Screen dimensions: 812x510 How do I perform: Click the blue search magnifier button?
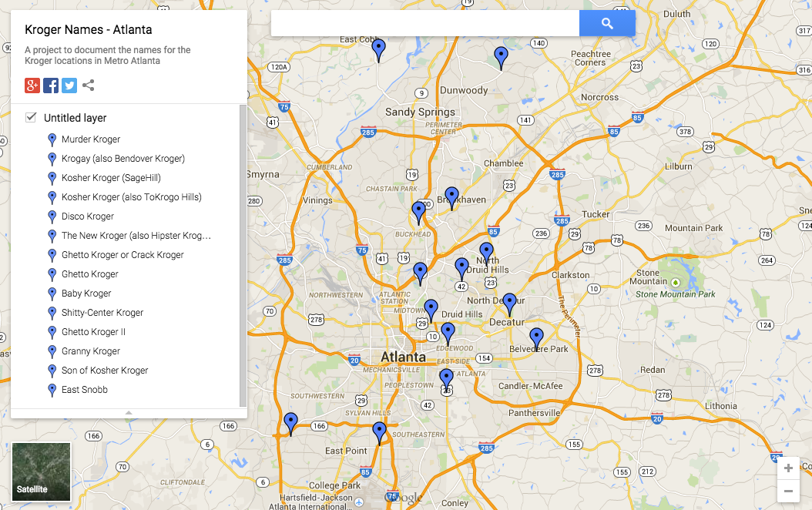click(x=607, y=24)
